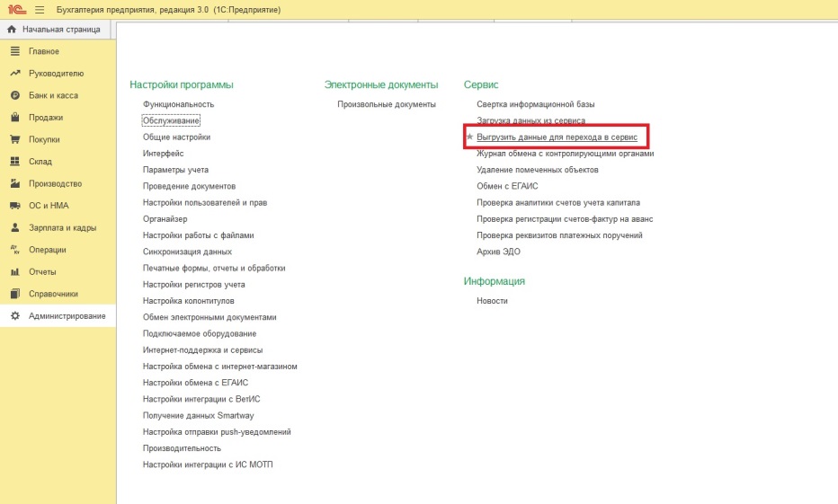Screen dimensions: 838x504
Task: Open the Новости link
Action: [x=492, y=301]
